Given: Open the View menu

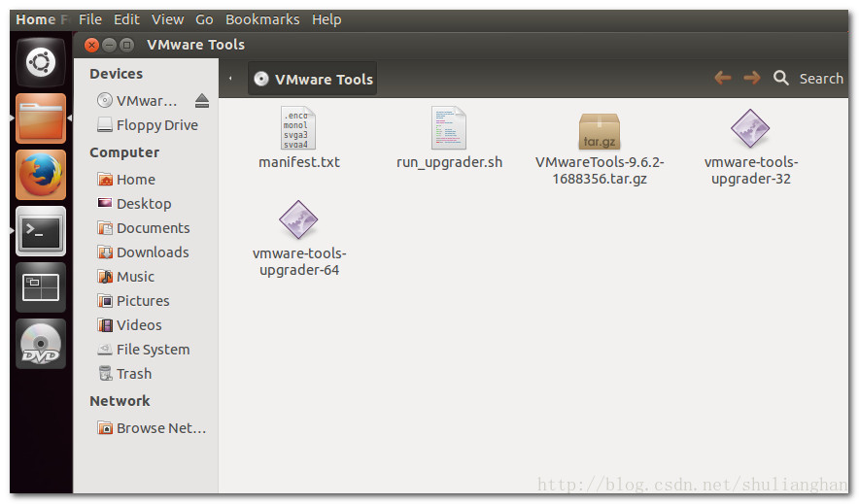Looking at the screenshot, I should click(x=168, y=19).
